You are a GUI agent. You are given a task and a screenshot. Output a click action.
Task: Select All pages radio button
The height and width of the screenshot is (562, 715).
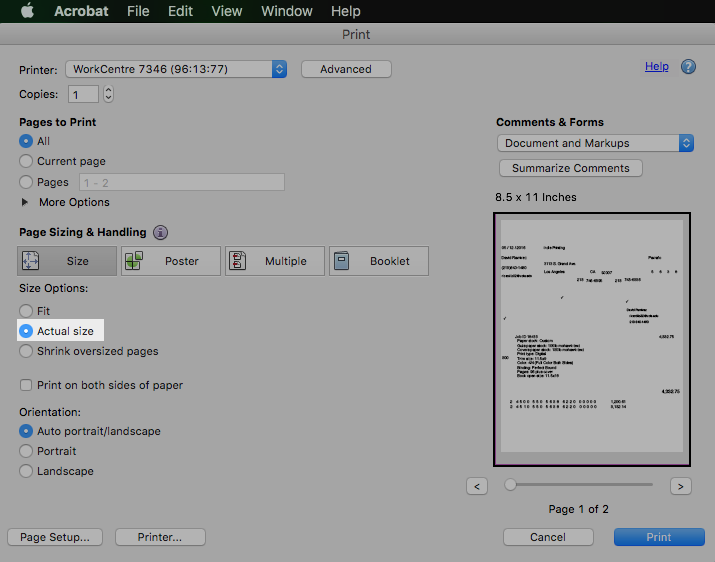point(26,141)
